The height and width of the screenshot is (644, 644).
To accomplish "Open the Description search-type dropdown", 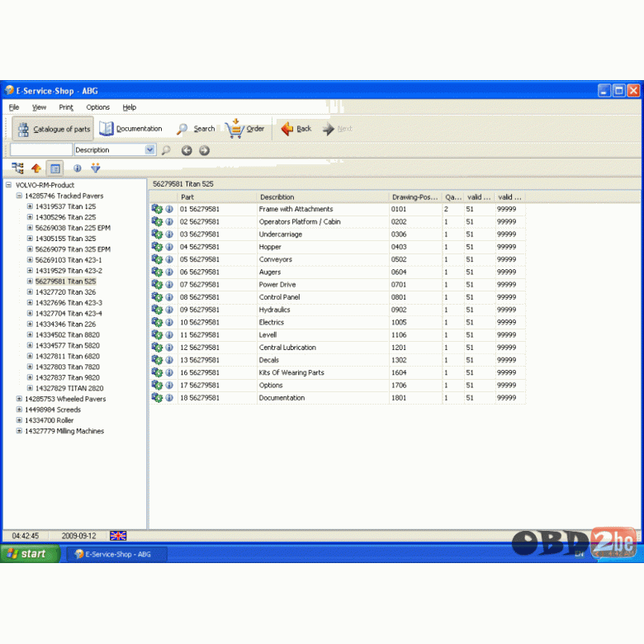I will [x=150, y=150].
